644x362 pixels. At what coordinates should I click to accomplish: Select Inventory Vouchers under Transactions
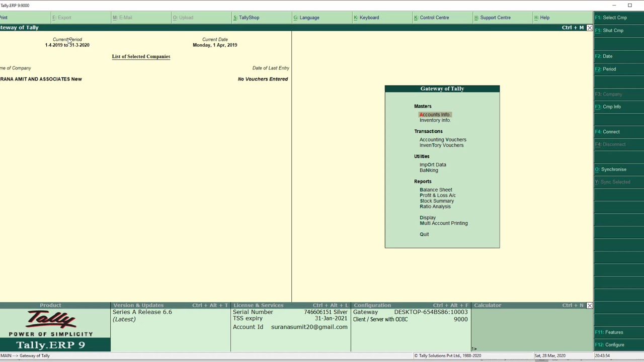coord(442,145)
